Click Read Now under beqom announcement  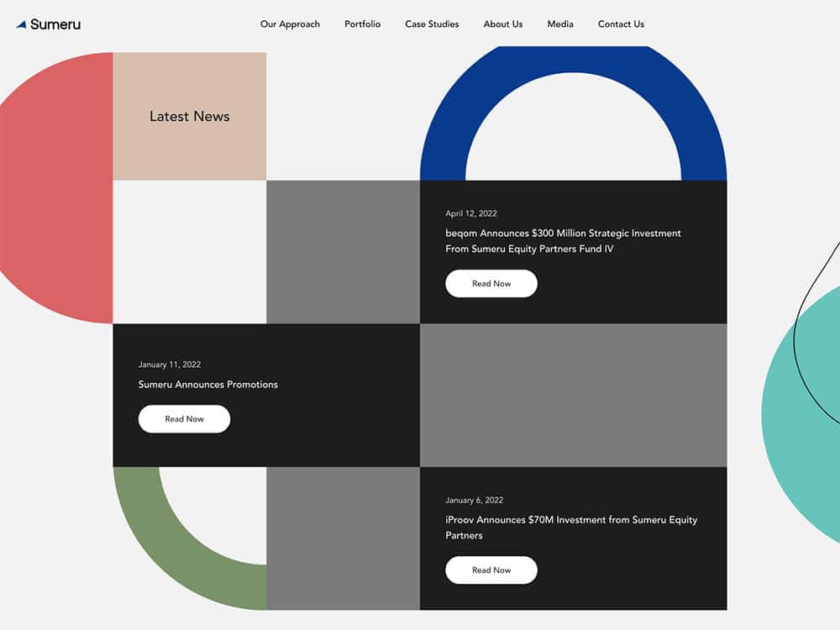pyautogui.click(x=491, y=283)
